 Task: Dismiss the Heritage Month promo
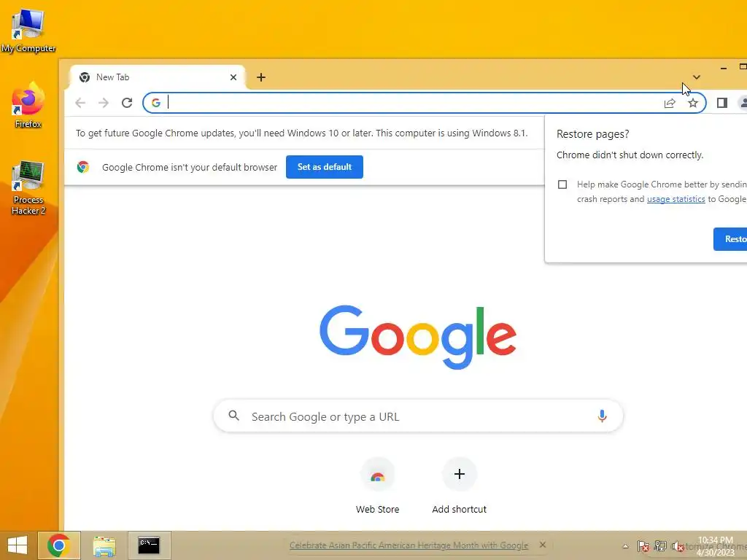[543, 545]
